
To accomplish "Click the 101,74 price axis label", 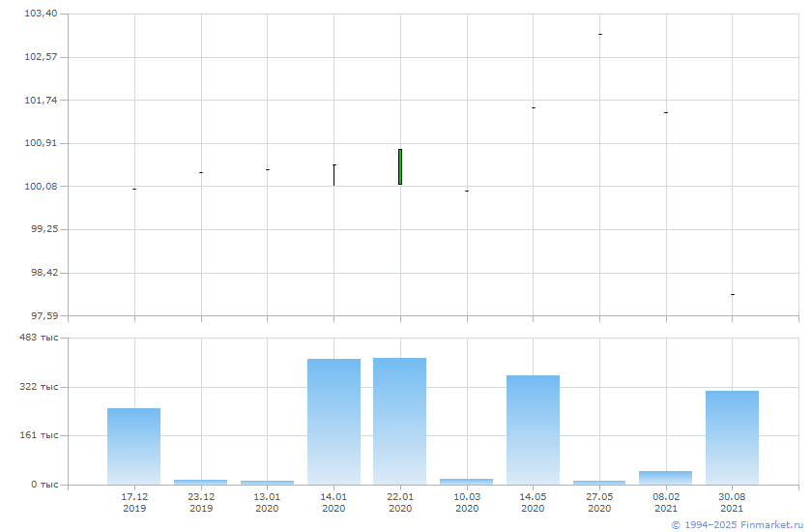I will tap(41, 100).
